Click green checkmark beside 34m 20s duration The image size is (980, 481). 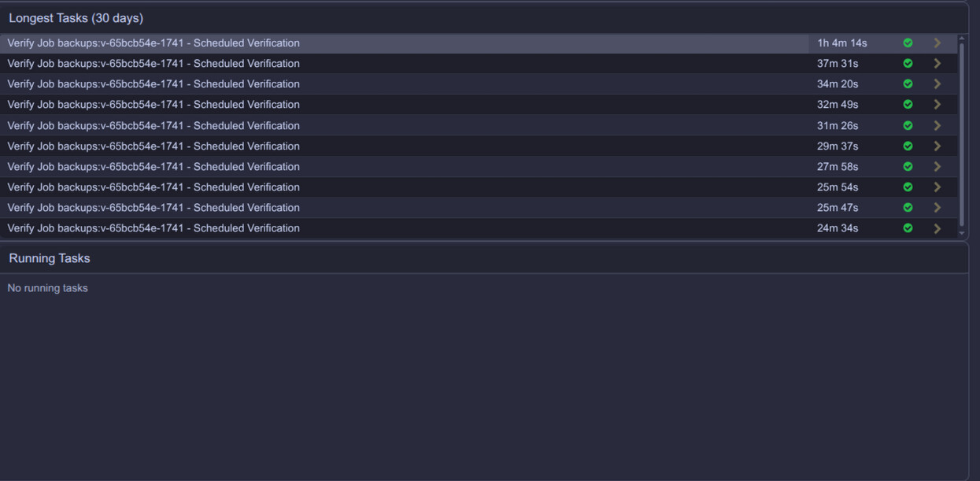[908, 84]
